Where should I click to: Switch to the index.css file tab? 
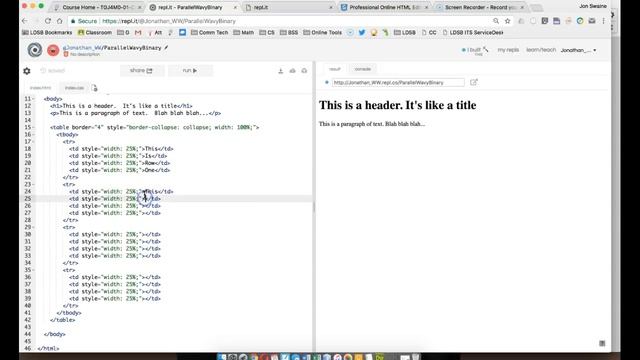[74, 88]
